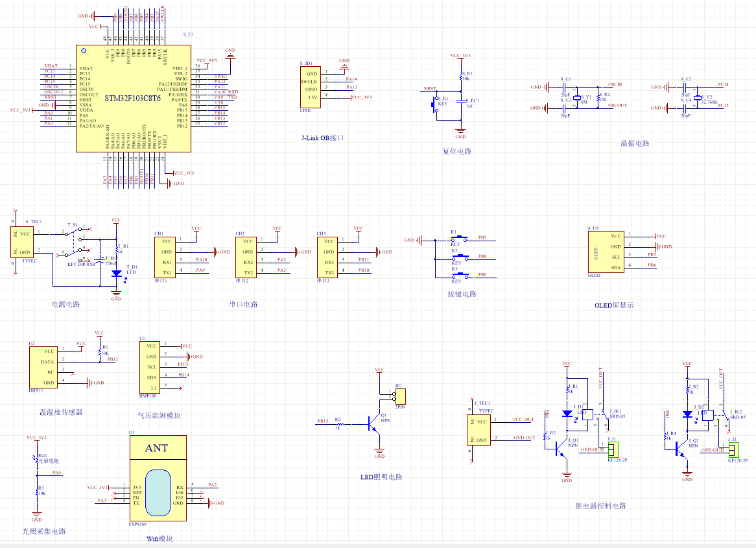Click the S_K1 KEY reset push button
The height and width of the screenshot is (548, 756).
click(x=435, y=104)
